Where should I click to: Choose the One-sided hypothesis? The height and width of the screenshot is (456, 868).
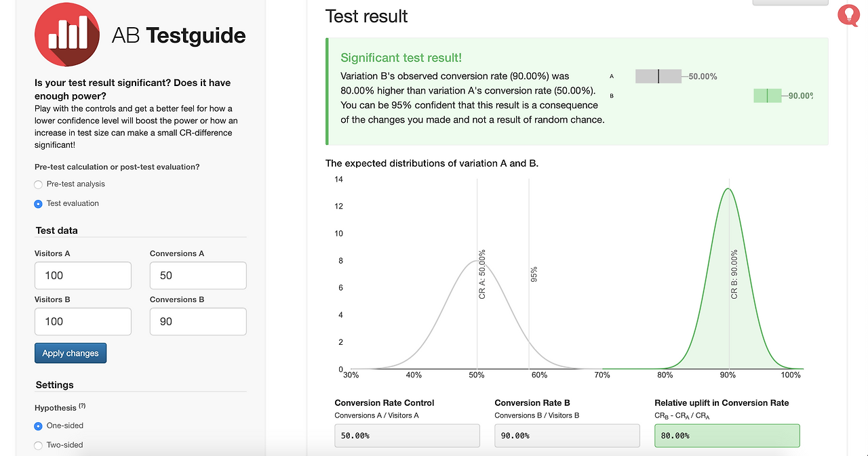(39, 426)
